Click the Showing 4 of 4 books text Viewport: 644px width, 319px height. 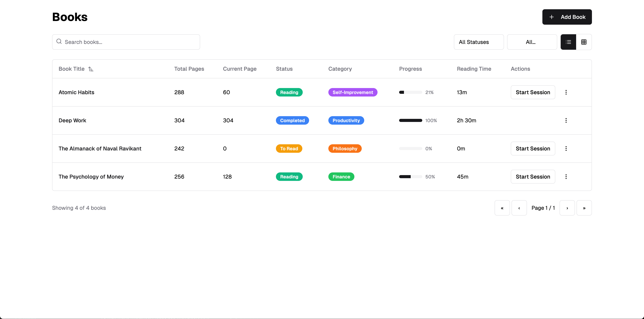pyautogui.click(x=79, y=208)
